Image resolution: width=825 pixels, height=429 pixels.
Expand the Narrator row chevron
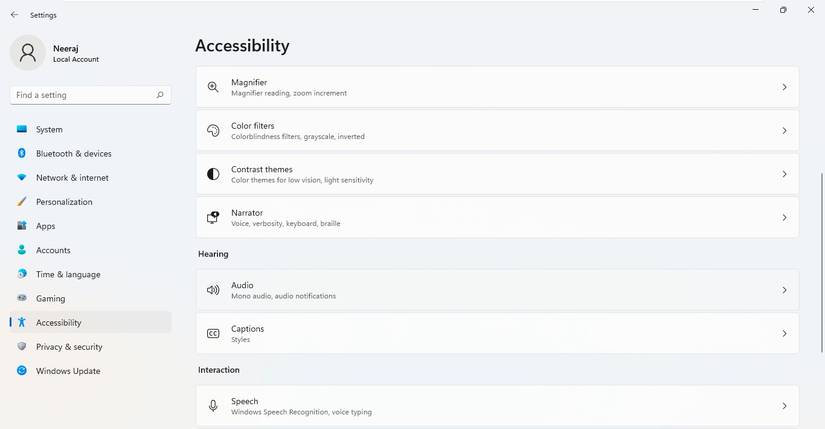pyautogui.click(x=784, y=217)
